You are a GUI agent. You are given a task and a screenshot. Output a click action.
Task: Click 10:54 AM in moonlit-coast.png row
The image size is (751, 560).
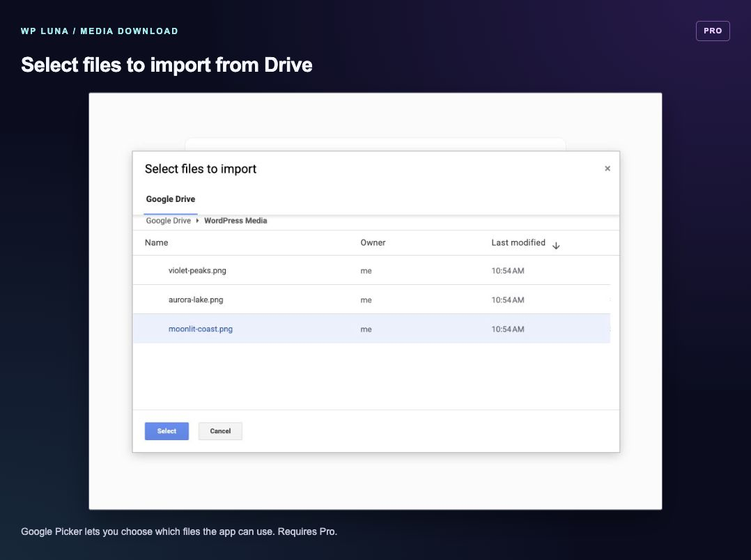(508, 329)
